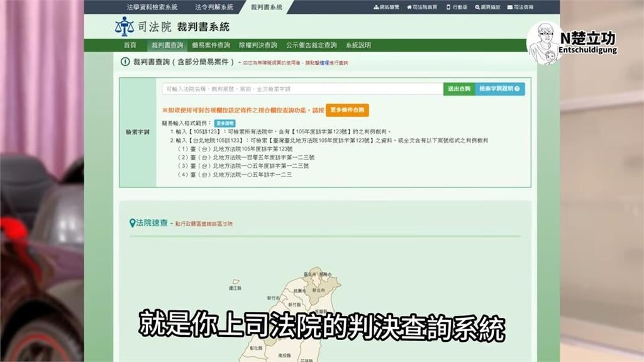Open 除權判決查詢 navigation item
Viewport: 644px width, 362px height.
coord(258,45)
